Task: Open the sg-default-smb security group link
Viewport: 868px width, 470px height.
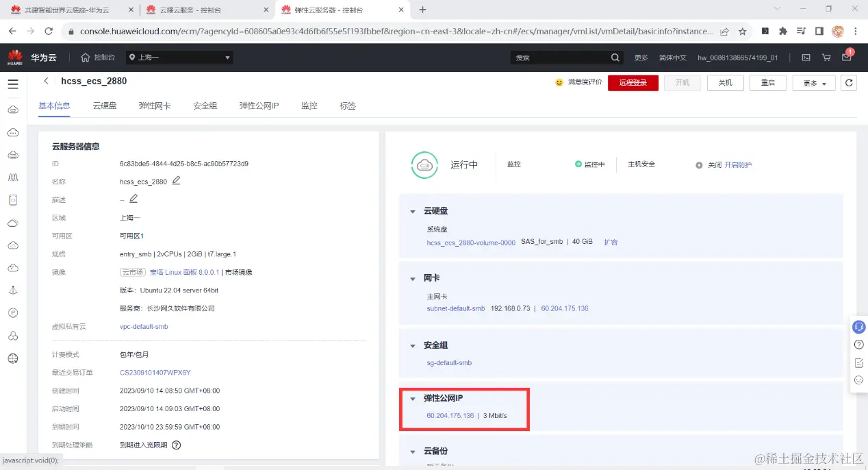Action: click(x=449, y=362)
